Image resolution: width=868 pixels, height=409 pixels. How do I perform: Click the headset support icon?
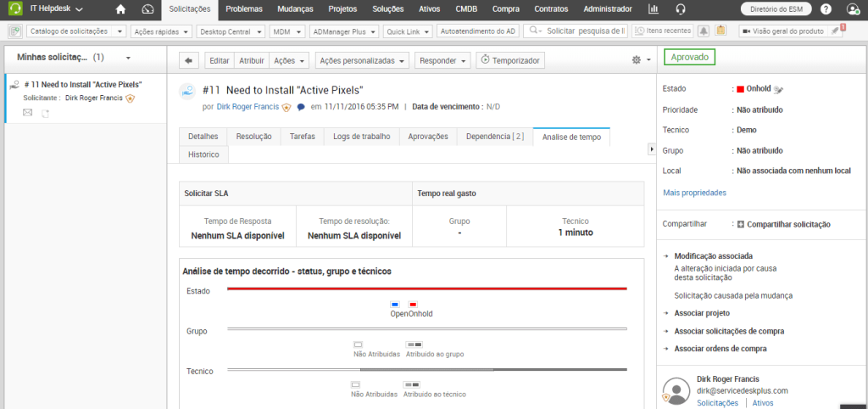pyautogui.click(x=681, y=9)
